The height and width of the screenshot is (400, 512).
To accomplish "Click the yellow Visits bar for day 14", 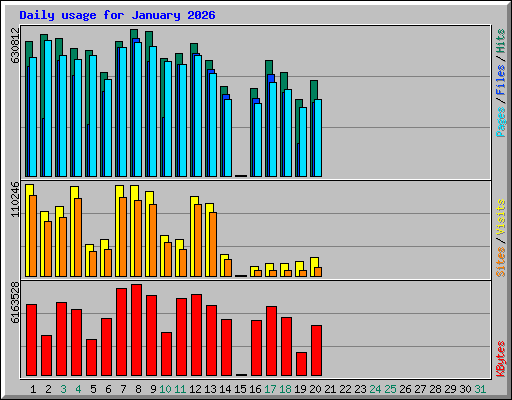I will 222,265.
